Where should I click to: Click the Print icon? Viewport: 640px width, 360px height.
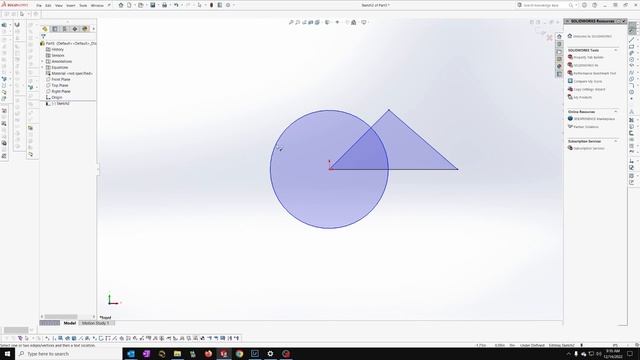coord(164,5)
